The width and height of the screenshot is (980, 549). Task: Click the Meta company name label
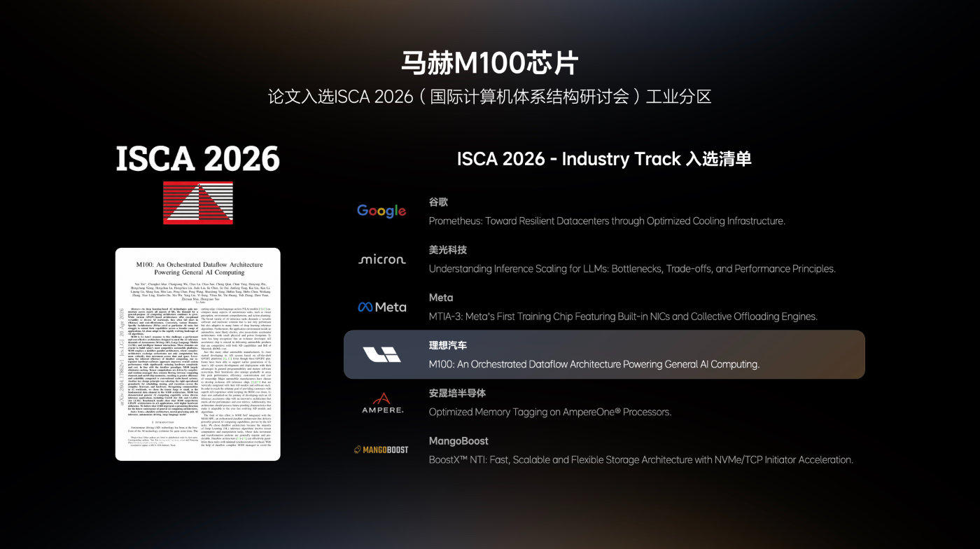coord(441,298)
